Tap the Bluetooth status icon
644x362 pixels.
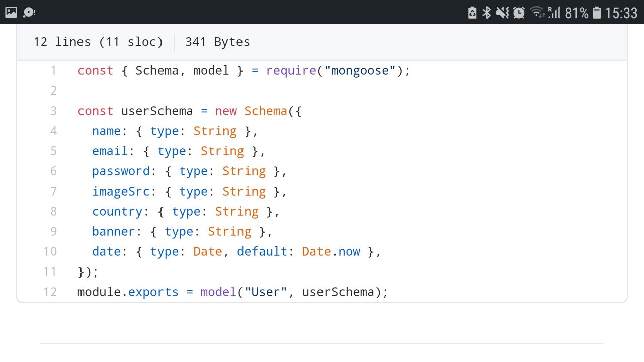click(x=487, y=12)
